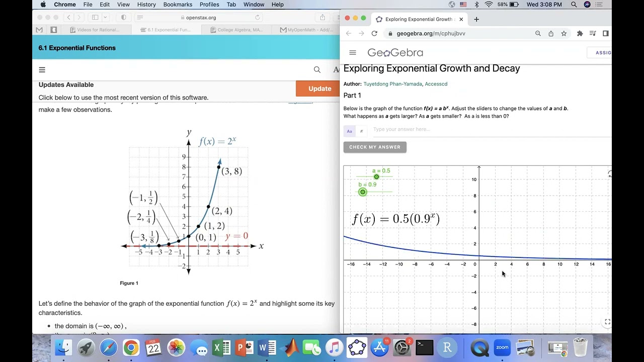
Task: Click the Figure 1 caption
Action: coord(129,283)
